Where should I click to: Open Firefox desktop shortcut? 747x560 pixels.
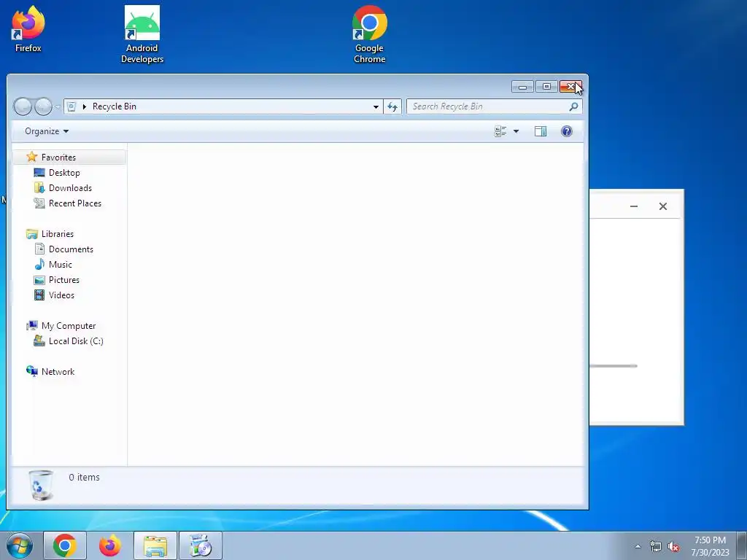[x=28, y=28]
